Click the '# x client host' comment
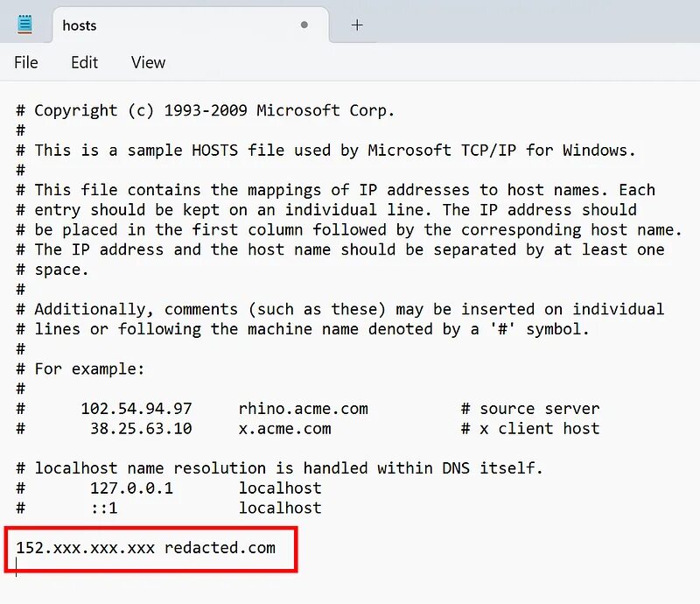This screenshot has width=700, height=604. (530, 429)
